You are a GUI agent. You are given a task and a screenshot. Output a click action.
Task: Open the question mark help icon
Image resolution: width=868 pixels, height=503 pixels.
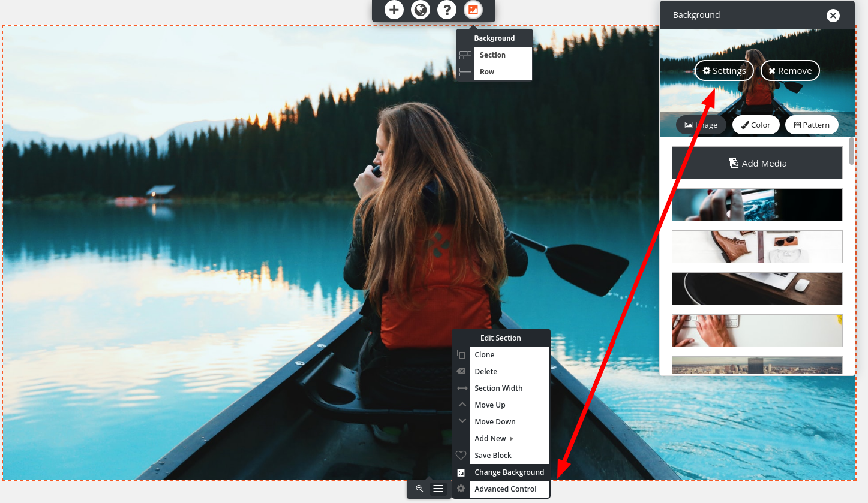pos(447,10)
